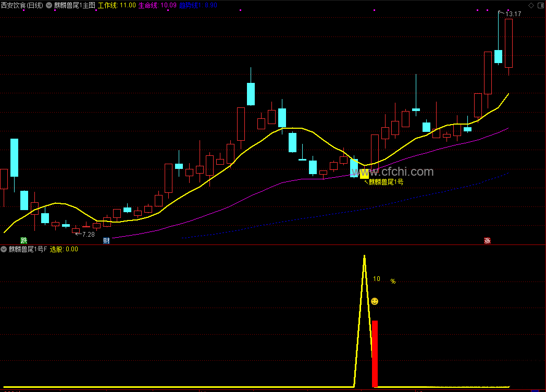This screenshot has height=392, width=546.
Task: Click the 13.17 high price label
Action: click(x=513, y=14)
